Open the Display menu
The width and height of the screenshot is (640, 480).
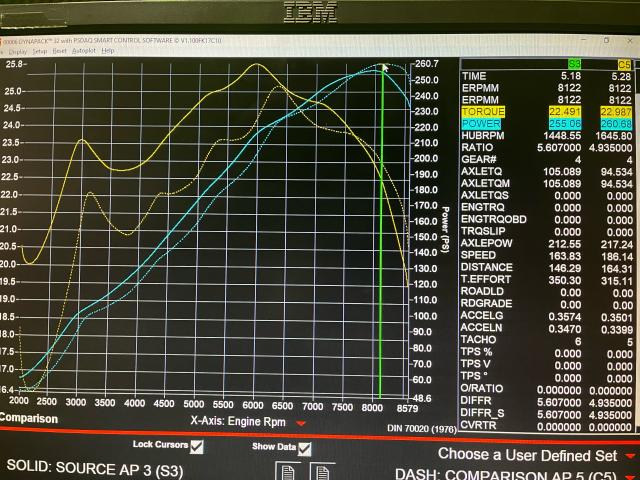click(18, 51)
